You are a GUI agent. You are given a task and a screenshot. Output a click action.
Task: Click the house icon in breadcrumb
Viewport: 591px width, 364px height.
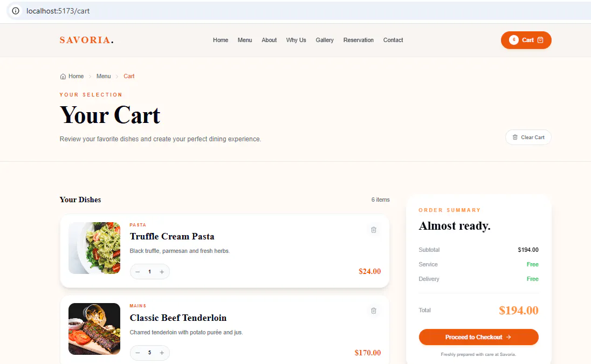tap(63, 77)
